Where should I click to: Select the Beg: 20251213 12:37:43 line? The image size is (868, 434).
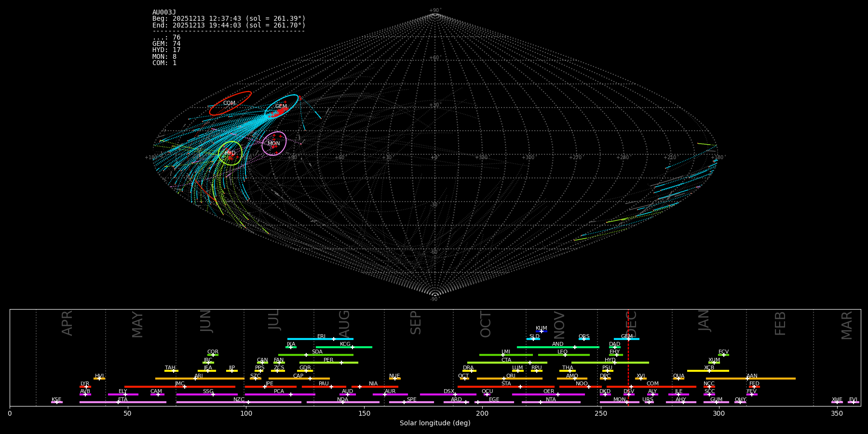(x=229, y=19)
